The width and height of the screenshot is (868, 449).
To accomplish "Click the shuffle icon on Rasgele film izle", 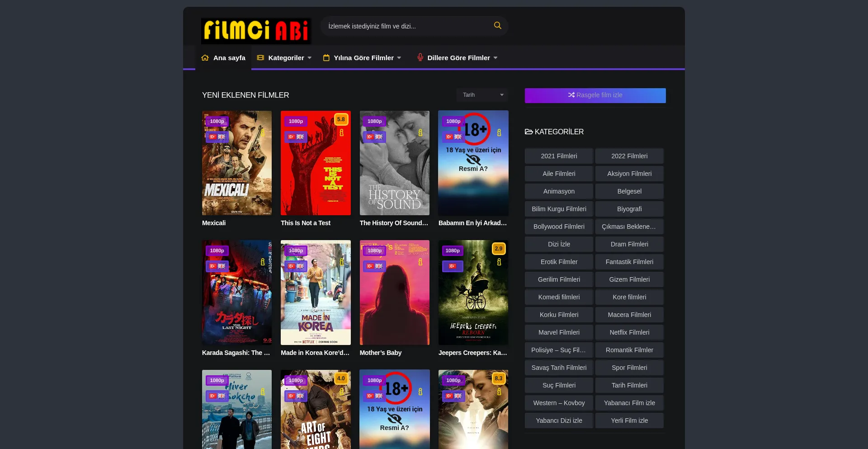I will (571, 95).
